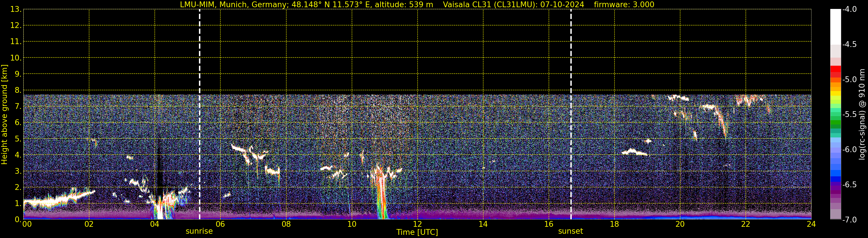The height and width of the screenshot is (238, 868).
Task: Click the '-5.0' colorbar tick label
Action: [849, 80]
